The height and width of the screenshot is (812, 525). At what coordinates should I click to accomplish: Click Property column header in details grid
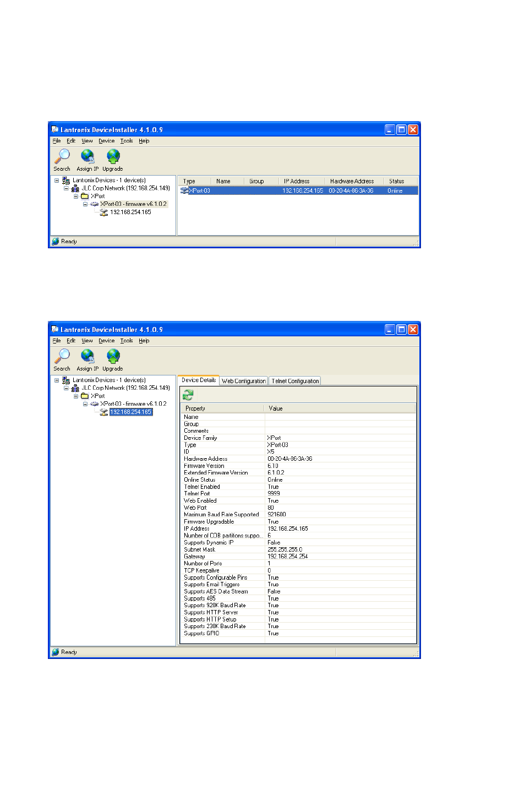[222, 408]
